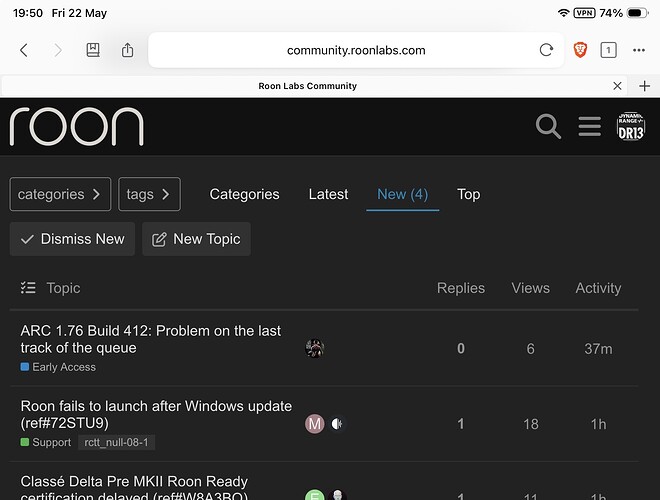Expand the tags dropdown filter
This screenshot has width=660, height=500.
tap(149, 194)
